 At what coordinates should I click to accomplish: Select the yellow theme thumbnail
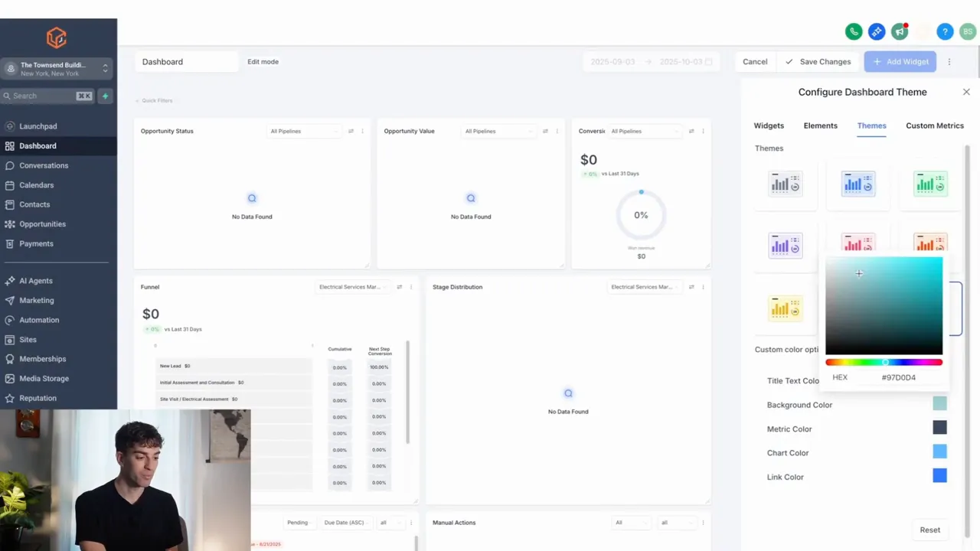point(786,308)
